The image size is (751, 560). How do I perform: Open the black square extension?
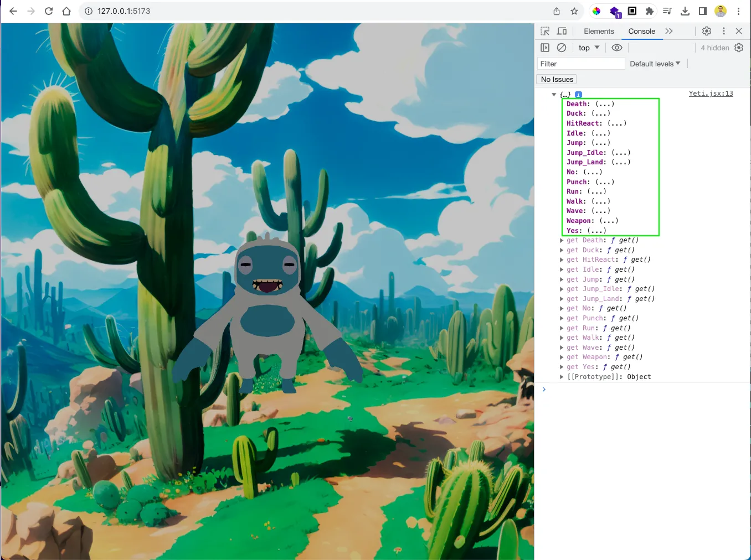pos(632,11)
